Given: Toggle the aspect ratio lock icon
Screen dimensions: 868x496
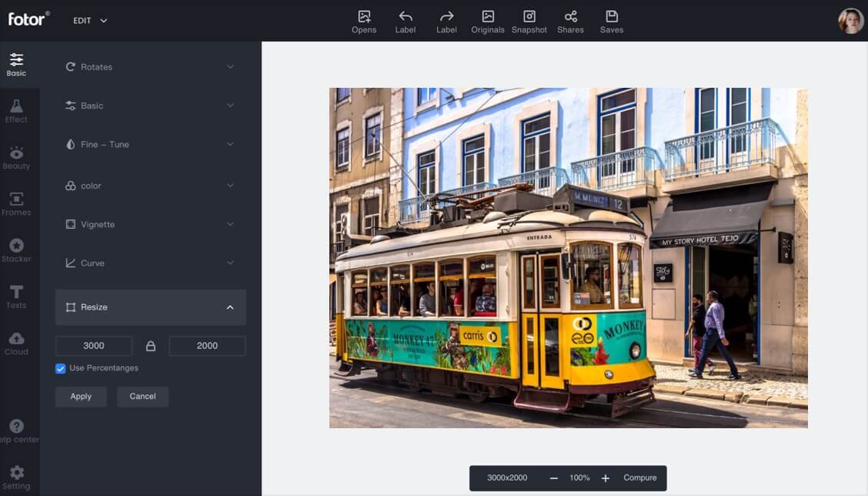Looking at the screenshot, I should click(x=151, y=346).
